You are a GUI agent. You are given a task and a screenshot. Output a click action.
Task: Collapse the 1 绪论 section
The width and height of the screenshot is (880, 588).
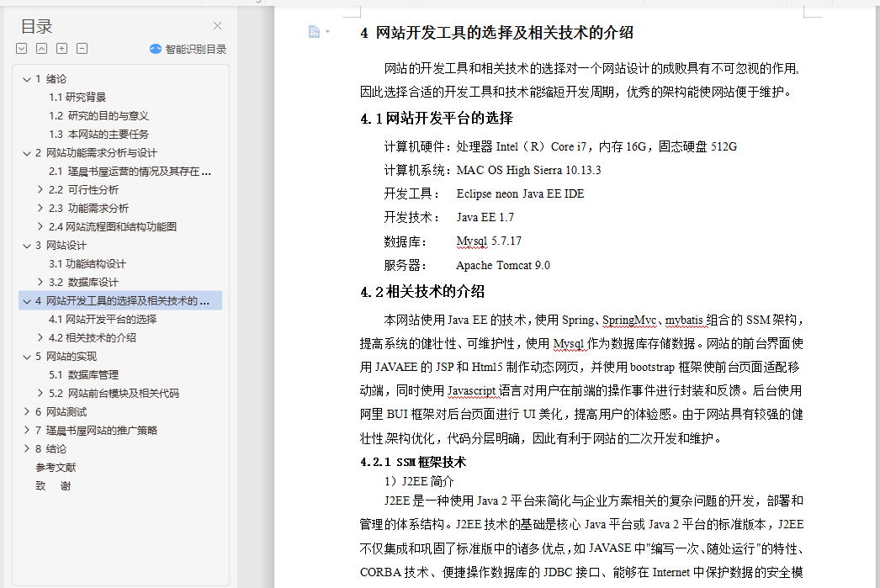(26, 79)
